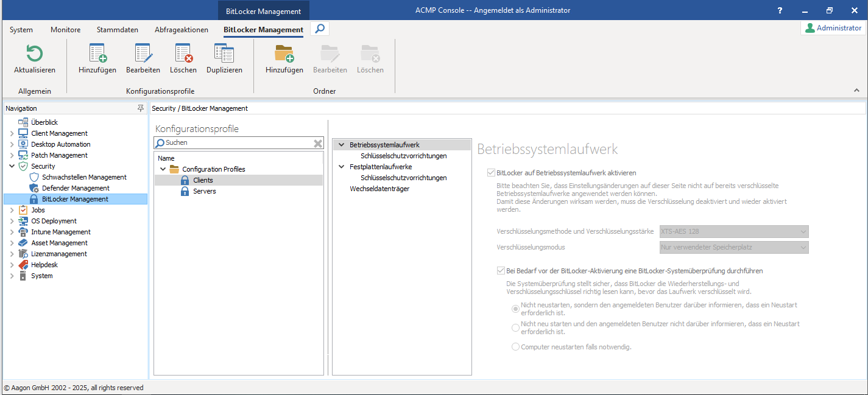868x395 pixels.
Task: Open the search magnifier next to ribbon tabs
Action: pyautogui.click(x=319, y=28)
